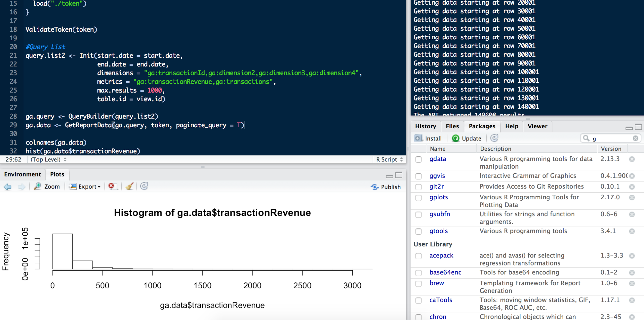Tick the acepack package checkbox
Screen dimensions: 644x320
418,256
